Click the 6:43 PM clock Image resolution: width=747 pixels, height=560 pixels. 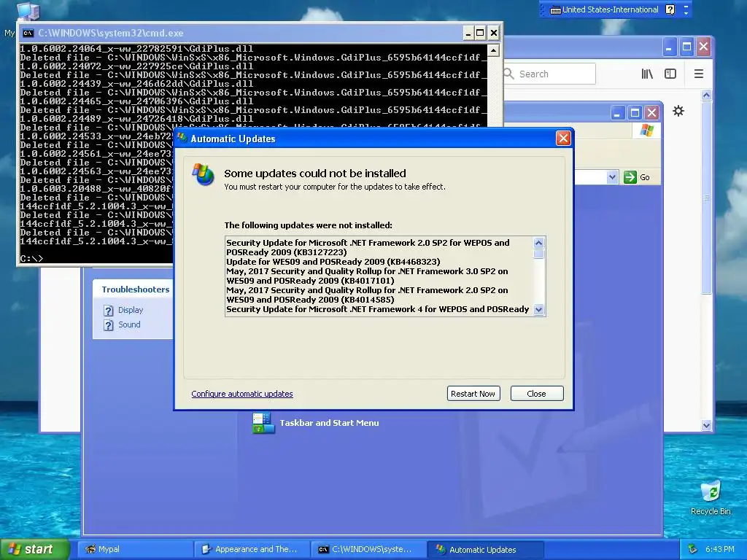coord(719,549)
